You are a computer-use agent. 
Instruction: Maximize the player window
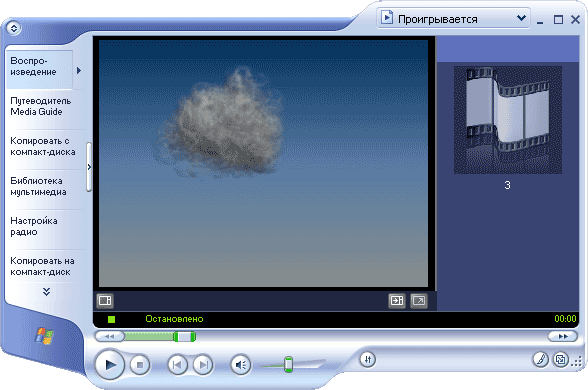click(558, 20)
